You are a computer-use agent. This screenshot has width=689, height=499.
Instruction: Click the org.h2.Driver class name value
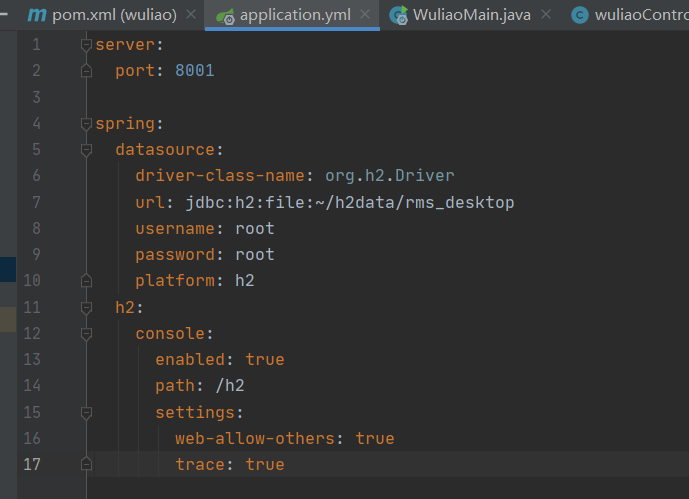pos(389,176)
